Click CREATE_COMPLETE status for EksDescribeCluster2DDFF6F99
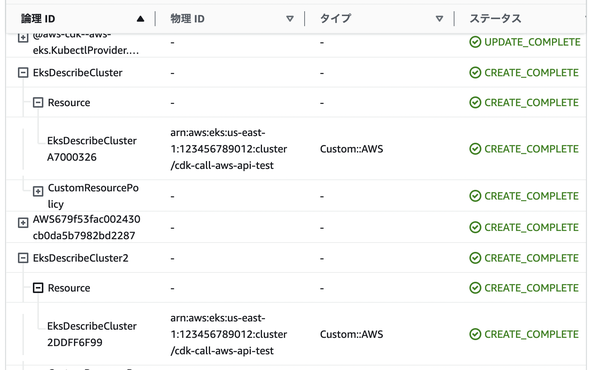The image size is (592, 370). coord(532,334)
